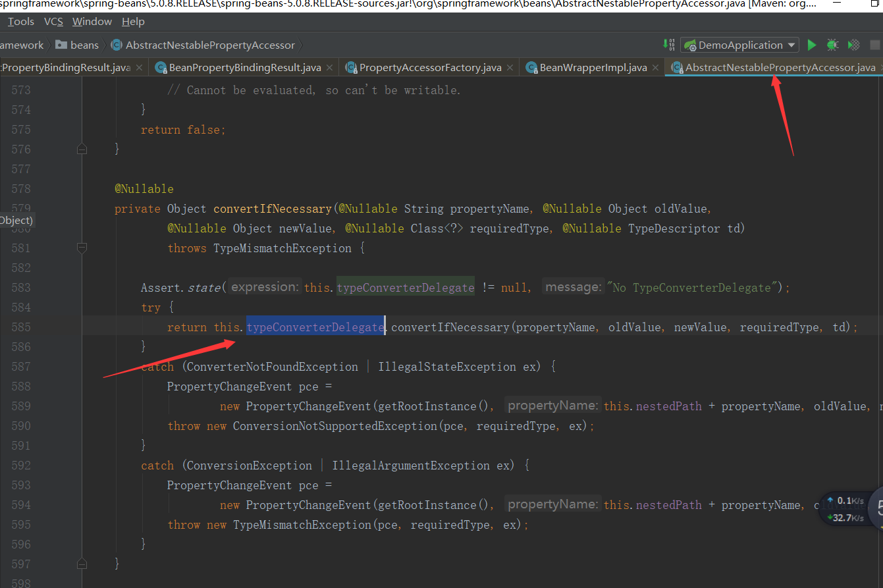Click the highlighted typeConverterDelegate on line 585
Image resolution: width=883 pixels, height=588 pixels.
315,327
